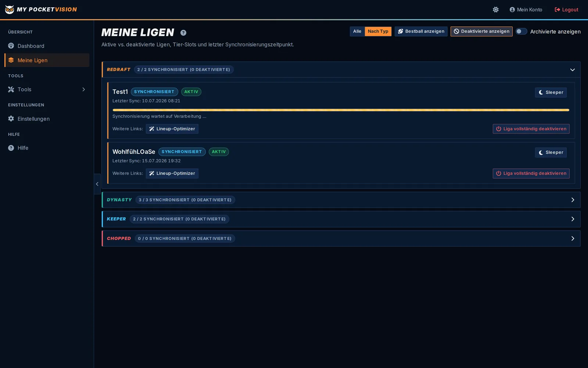Open Sleeper link for Test1
588x368 pixels.
[551, 92]
